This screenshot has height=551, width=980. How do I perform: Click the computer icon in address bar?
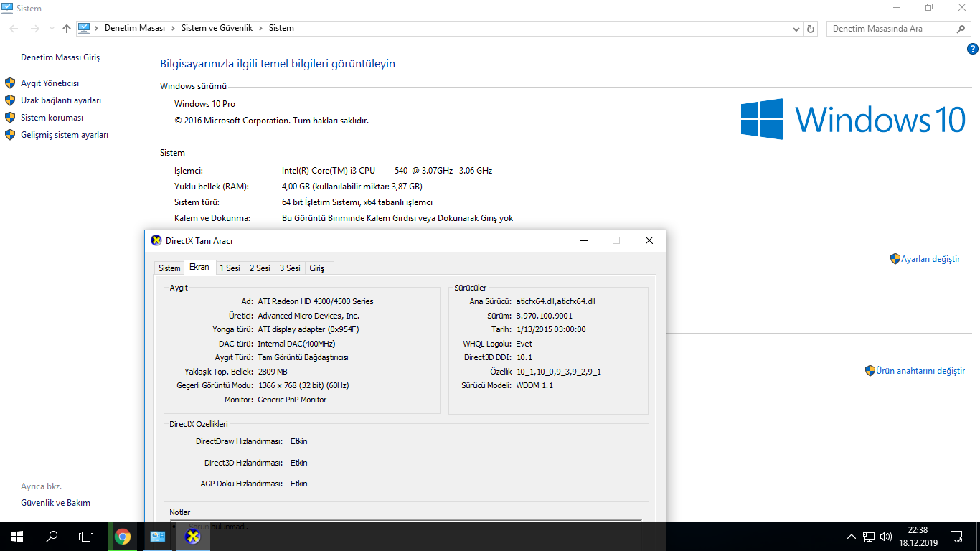point(84,28)
